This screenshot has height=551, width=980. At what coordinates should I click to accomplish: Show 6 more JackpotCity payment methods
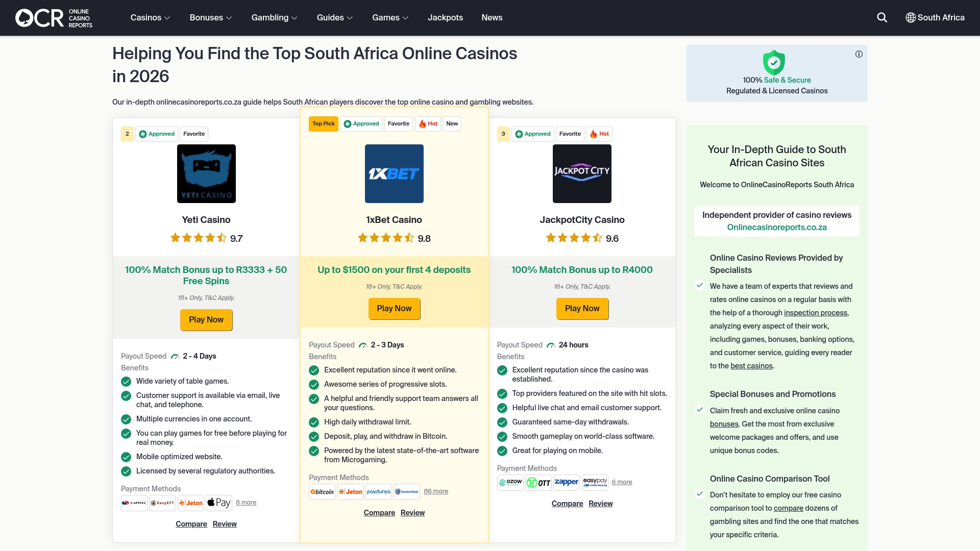[x=622, y=482]
